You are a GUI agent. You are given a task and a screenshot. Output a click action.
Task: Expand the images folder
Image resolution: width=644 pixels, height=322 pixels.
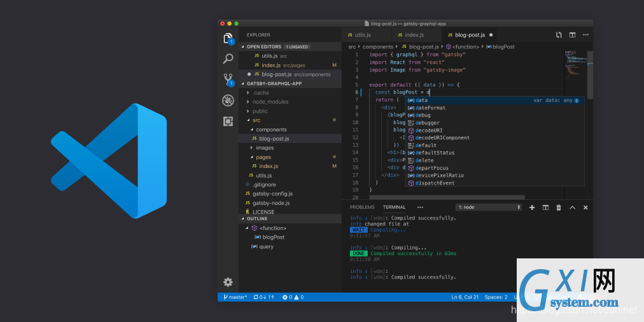click(x=290, y=148)
